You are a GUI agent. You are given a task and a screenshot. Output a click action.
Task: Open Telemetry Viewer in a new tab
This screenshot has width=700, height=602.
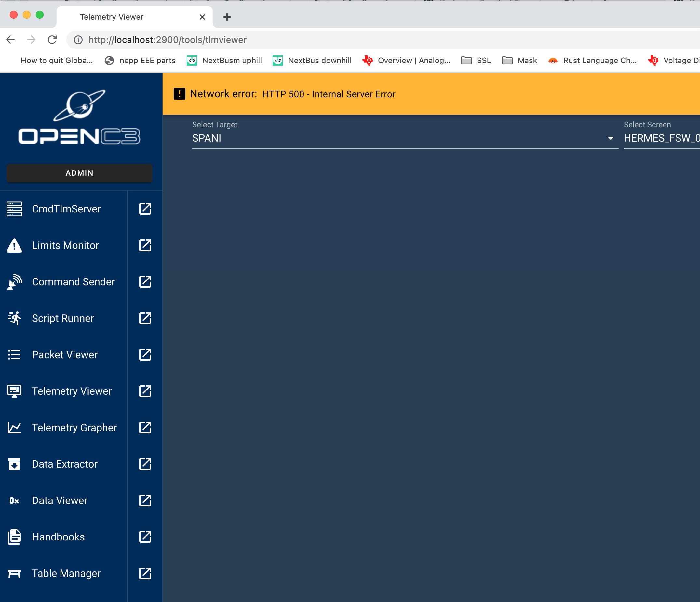point(145,391)
